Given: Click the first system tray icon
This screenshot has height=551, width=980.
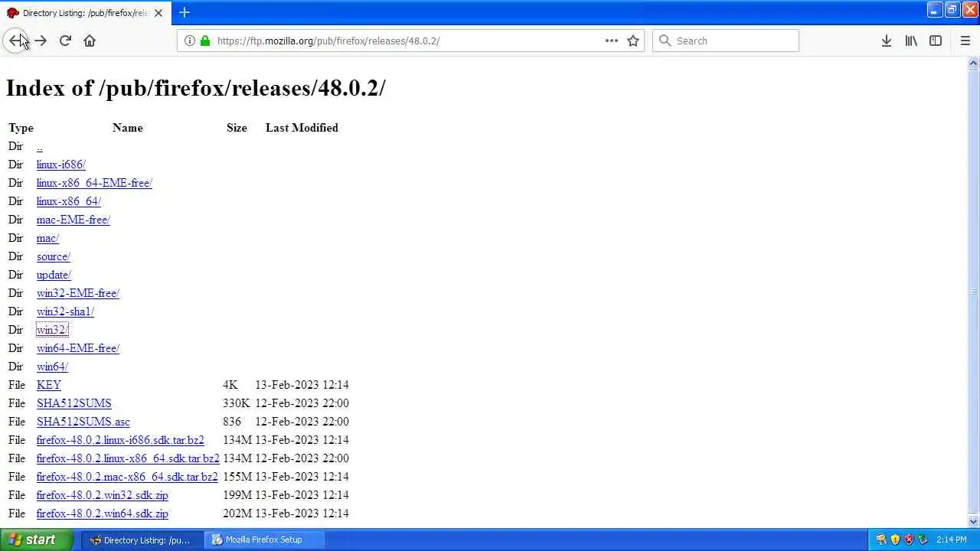Looking at the screenshot, I should pyautogui.click(x=881, y=540).
